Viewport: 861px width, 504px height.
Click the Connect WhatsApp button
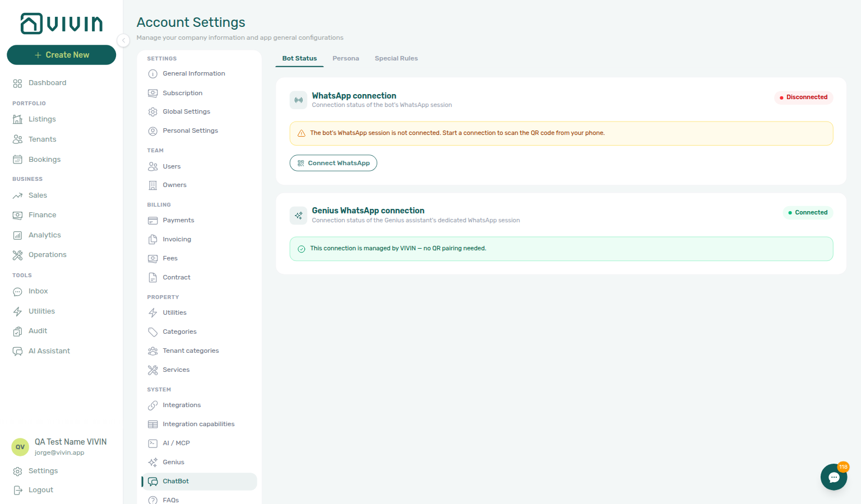333,163
